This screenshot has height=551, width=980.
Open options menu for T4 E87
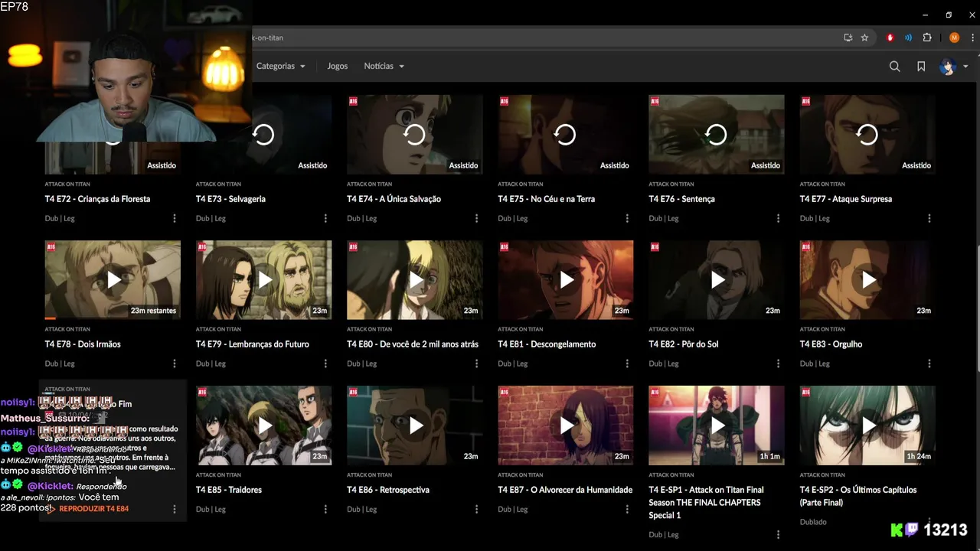click(x=627, y=509)
